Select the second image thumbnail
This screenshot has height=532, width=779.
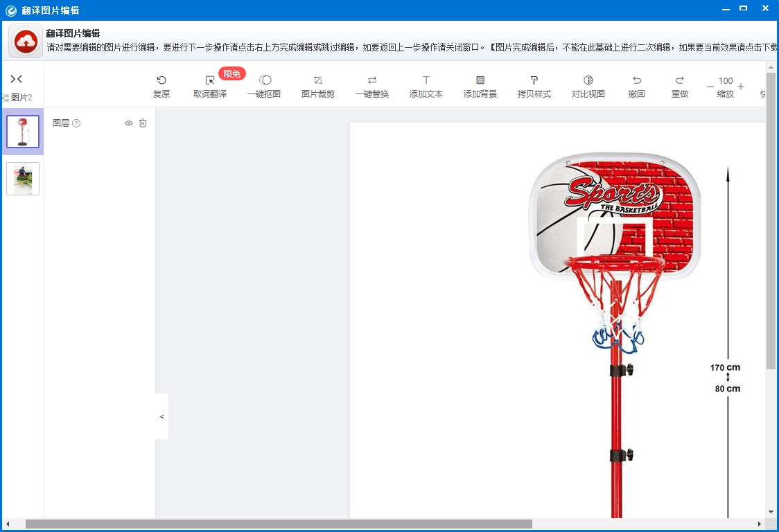[23, 179]
